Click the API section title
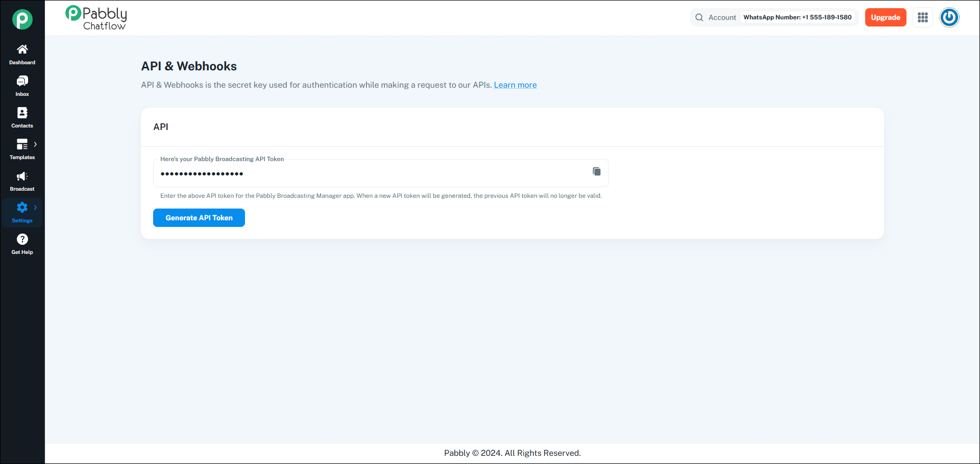Viewport: 980px width, 464px height. click(161, 127)
